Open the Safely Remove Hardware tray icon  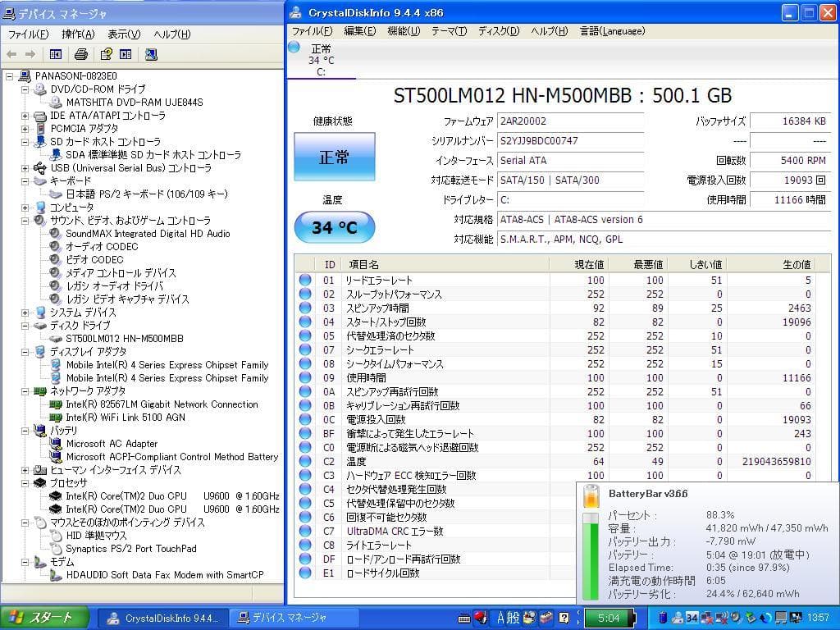749,619
